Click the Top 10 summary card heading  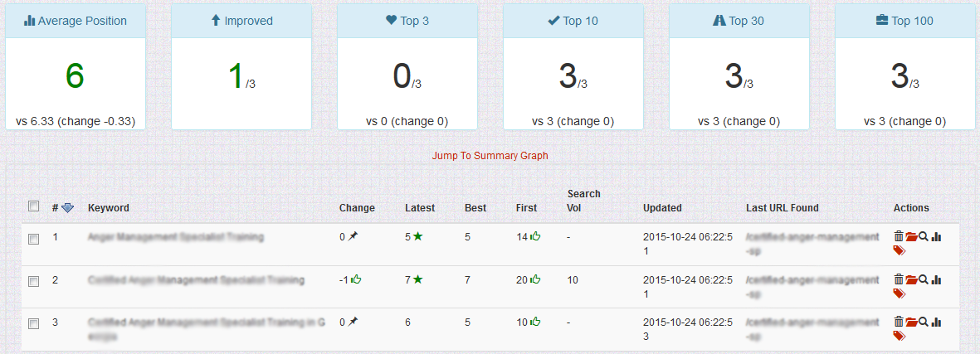pyautogui.click(x=573, y=22)
